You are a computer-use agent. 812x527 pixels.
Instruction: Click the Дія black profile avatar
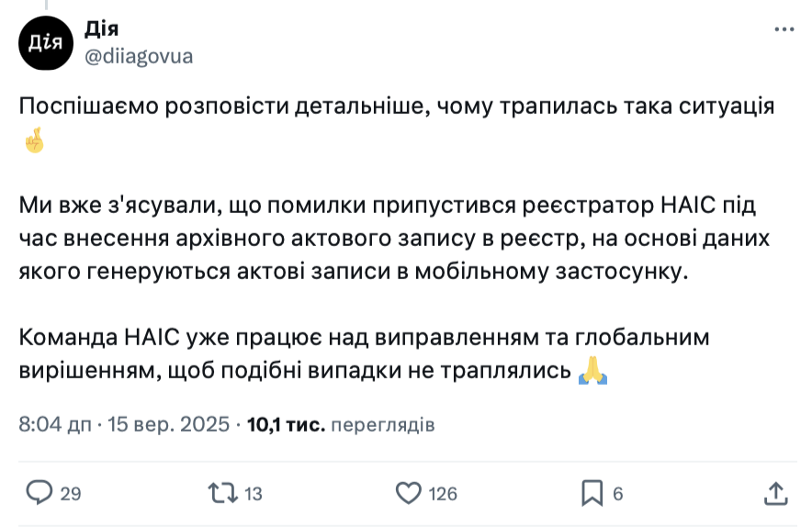45,43
